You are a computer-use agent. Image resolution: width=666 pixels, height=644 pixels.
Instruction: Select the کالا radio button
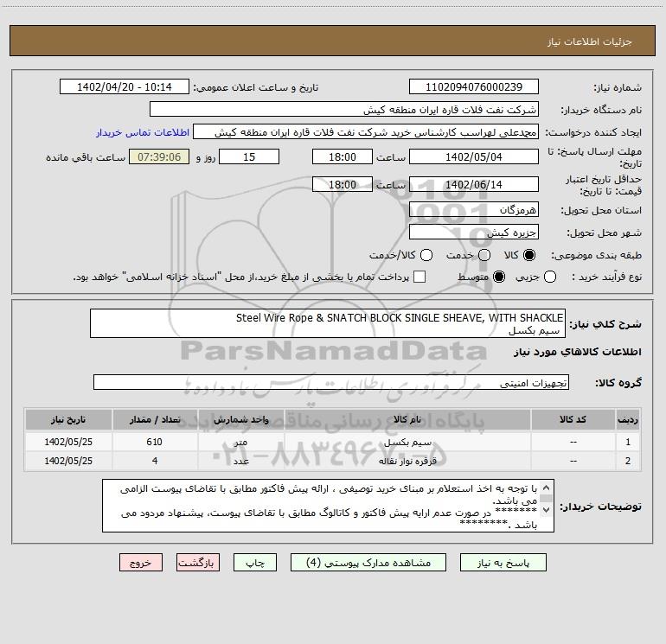point(529,255)
